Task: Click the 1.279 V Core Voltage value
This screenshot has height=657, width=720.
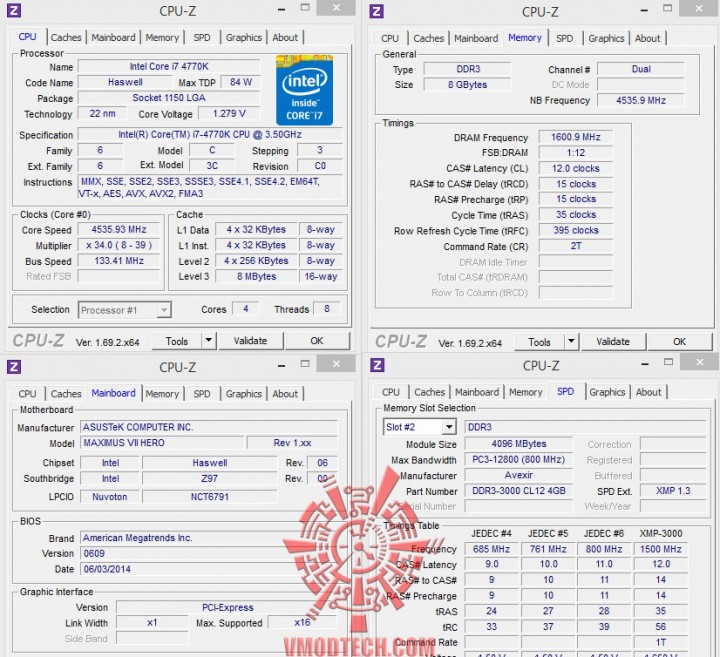Action: [229, 113]
